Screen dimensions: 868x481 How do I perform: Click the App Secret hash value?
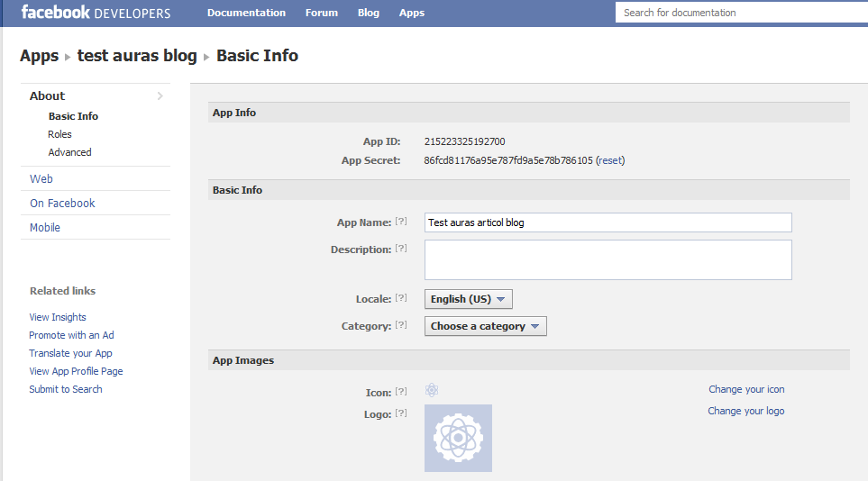click(508, 160)
